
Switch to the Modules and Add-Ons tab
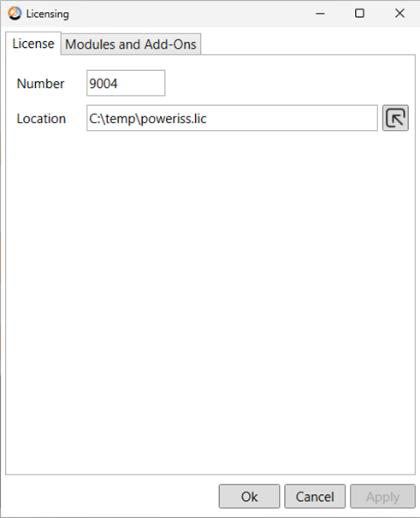coord(131,44)
